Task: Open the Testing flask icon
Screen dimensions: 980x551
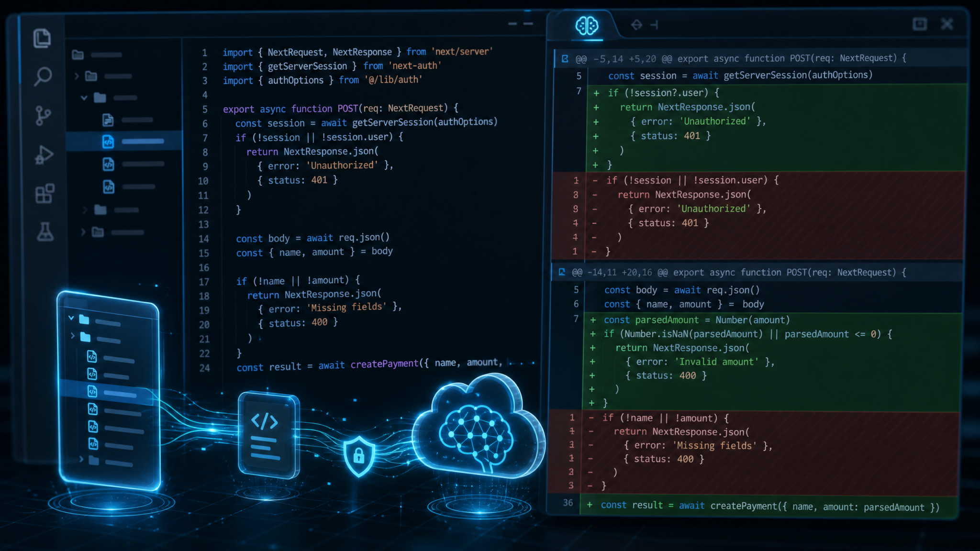Action: (45, 231)
